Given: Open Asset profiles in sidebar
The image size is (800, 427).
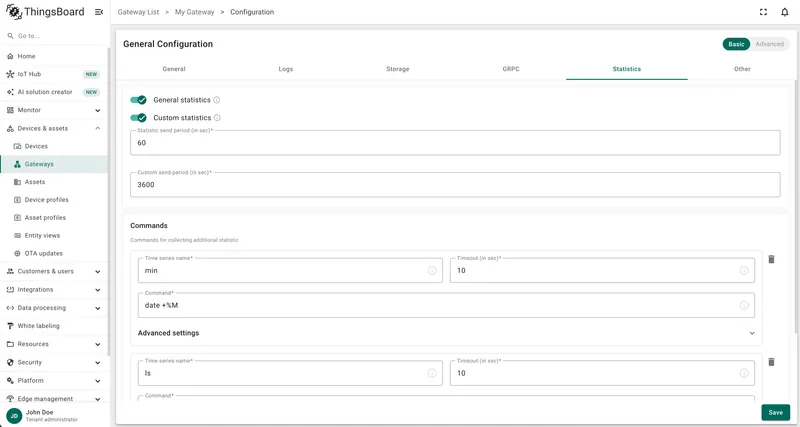Looking at the screenshot, I should pos(54,217).
